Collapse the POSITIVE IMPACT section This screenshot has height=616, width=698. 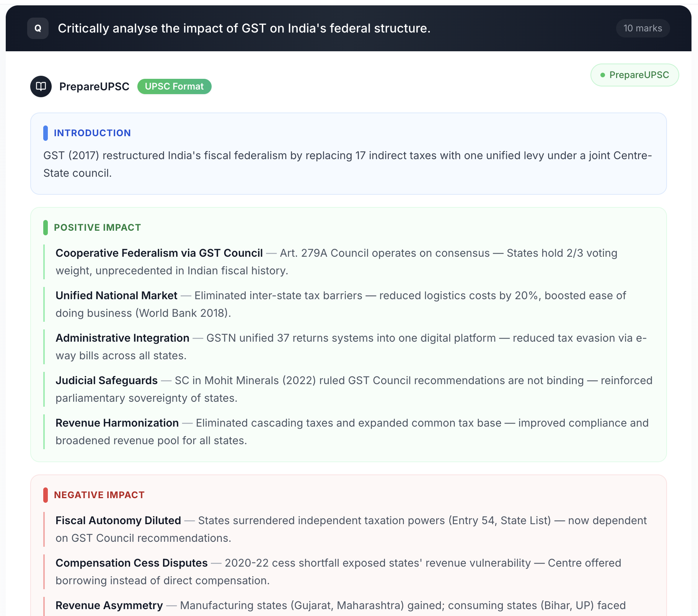(x=97, y=227)
